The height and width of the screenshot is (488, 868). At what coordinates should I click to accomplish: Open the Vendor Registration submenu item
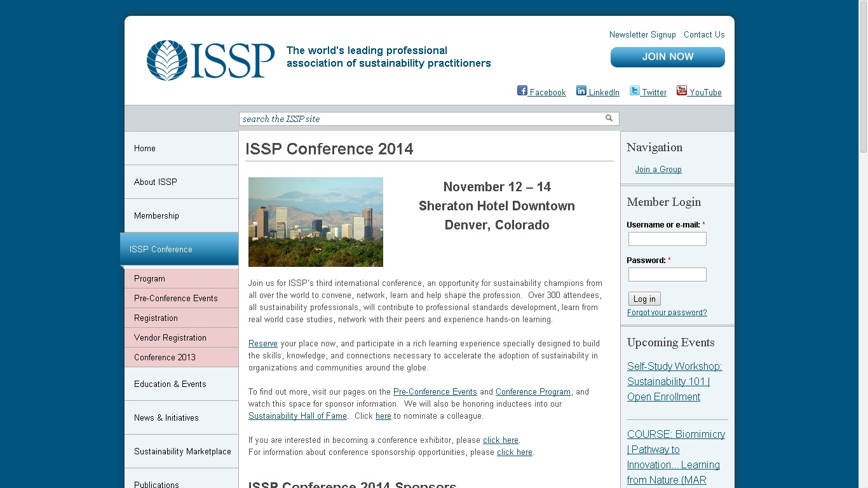tap(170, 337)
